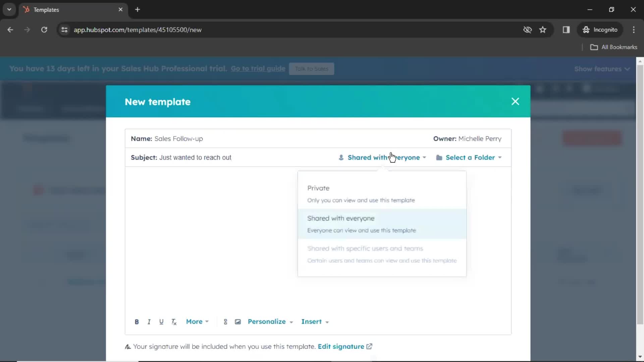644x362 pixels.
Task: Click Go to trial guide link
Action: click(x=258, y=68)
